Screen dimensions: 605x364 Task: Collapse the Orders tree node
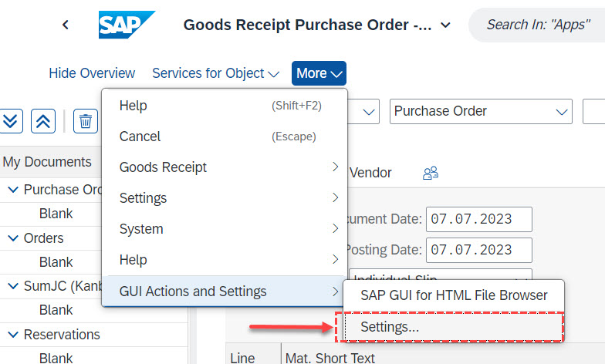pos(13,238)
